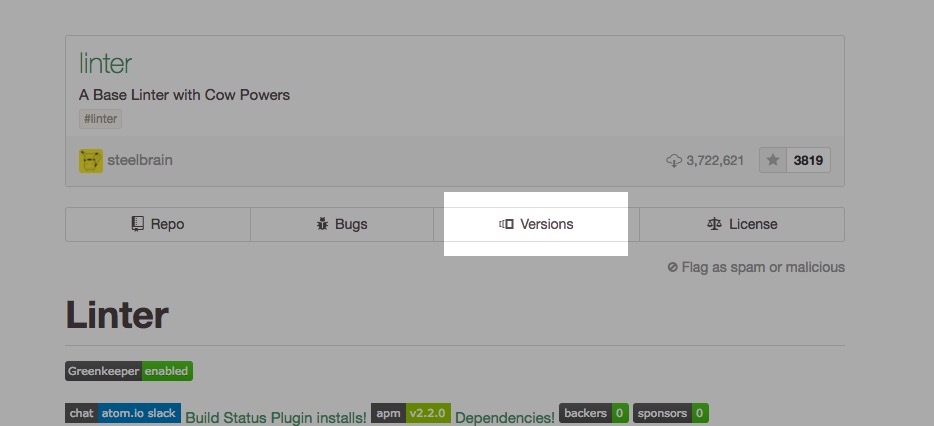Open the Build Status link

(x=229, y=417)
